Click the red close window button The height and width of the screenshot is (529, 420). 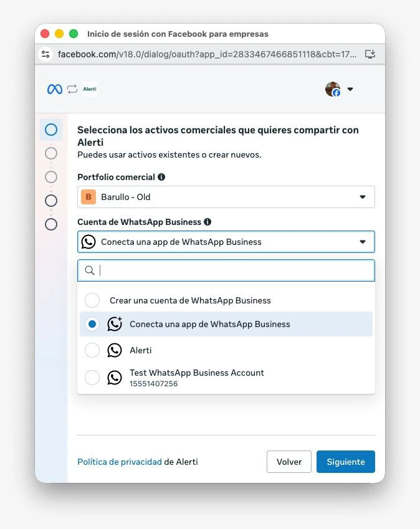(x=45, y=34)
